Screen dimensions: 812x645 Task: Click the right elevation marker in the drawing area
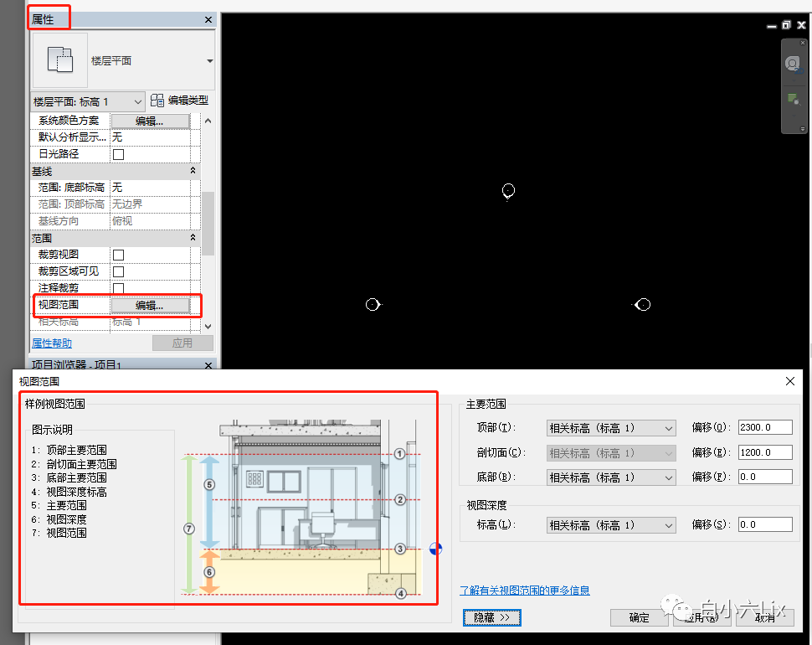coord(641,305)
